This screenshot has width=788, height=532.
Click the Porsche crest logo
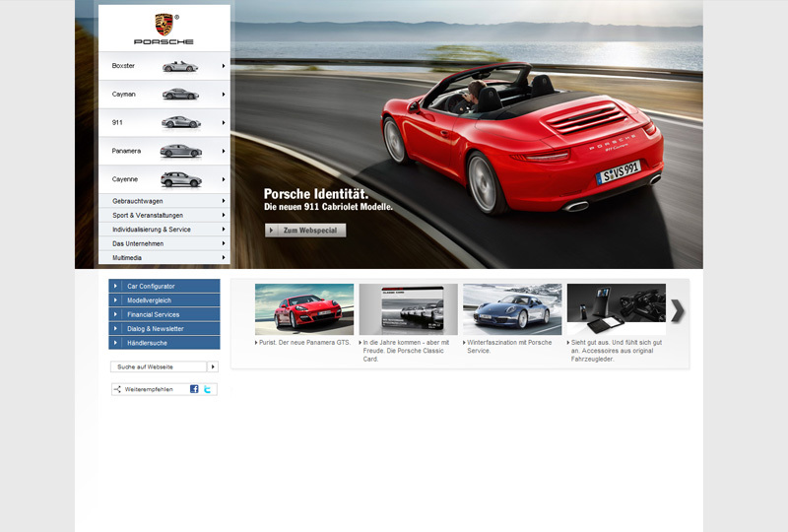[x=164, y=25]
